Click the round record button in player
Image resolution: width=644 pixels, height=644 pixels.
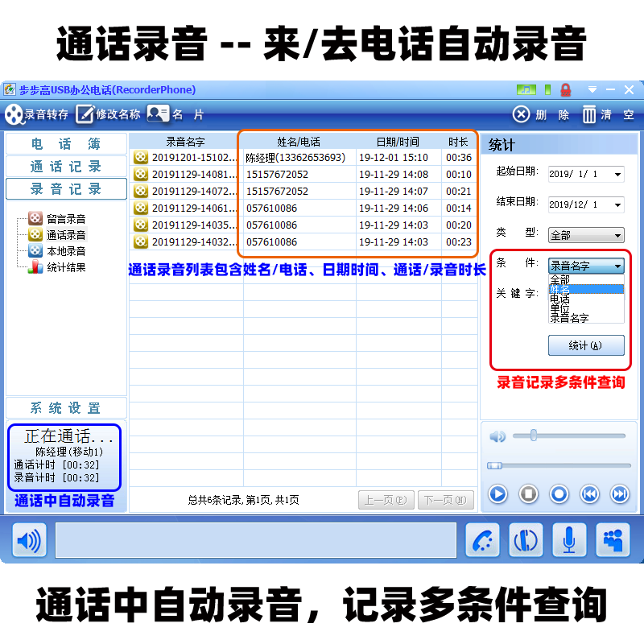(x=559, y=493)
